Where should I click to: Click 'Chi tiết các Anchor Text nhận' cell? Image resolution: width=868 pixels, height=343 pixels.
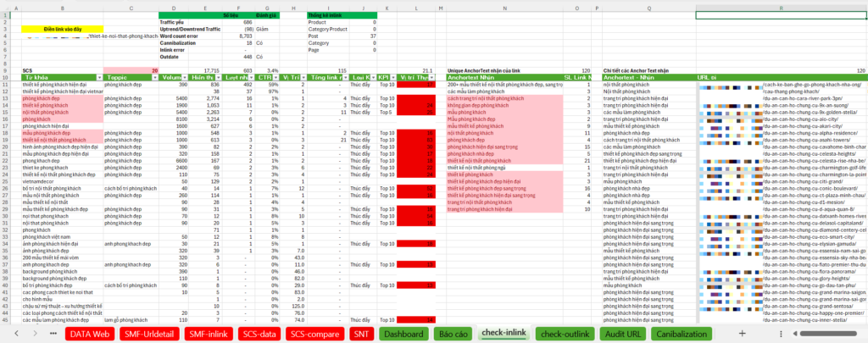pos(648,71)
